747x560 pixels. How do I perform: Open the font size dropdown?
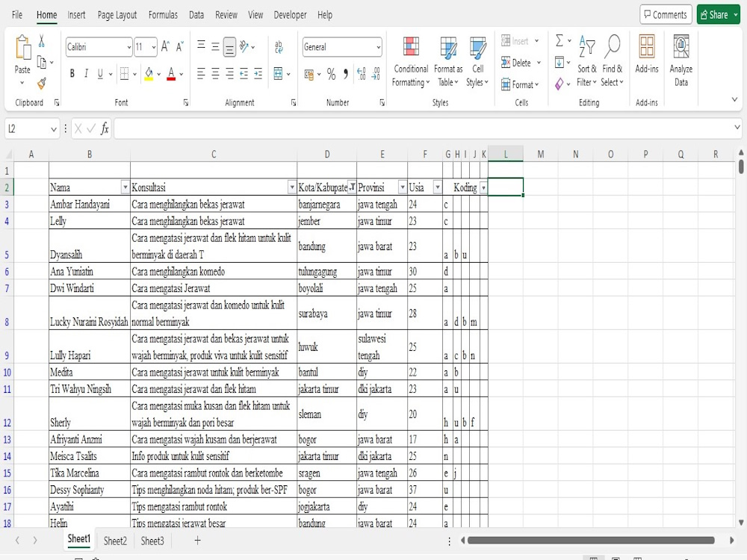(x=153, y=47)
